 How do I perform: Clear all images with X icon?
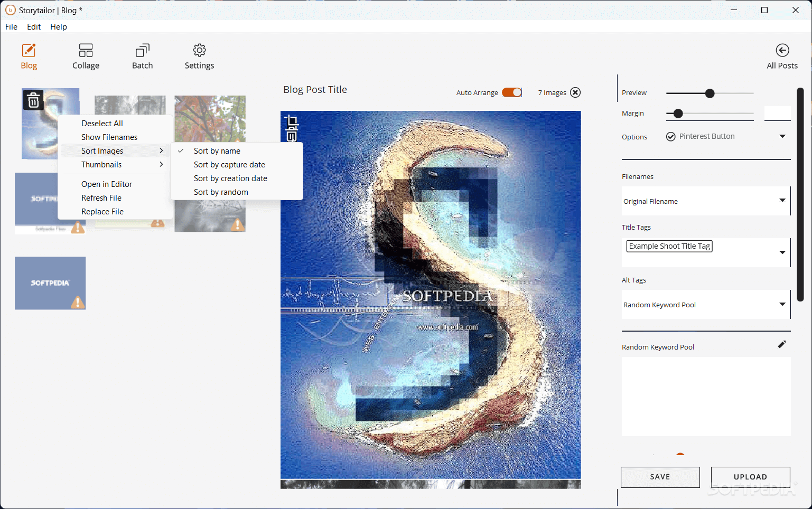coord(575,92)
